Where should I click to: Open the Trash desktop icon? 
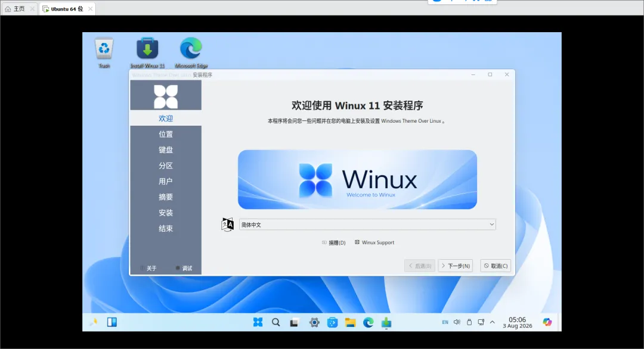[x=104, y=52]
